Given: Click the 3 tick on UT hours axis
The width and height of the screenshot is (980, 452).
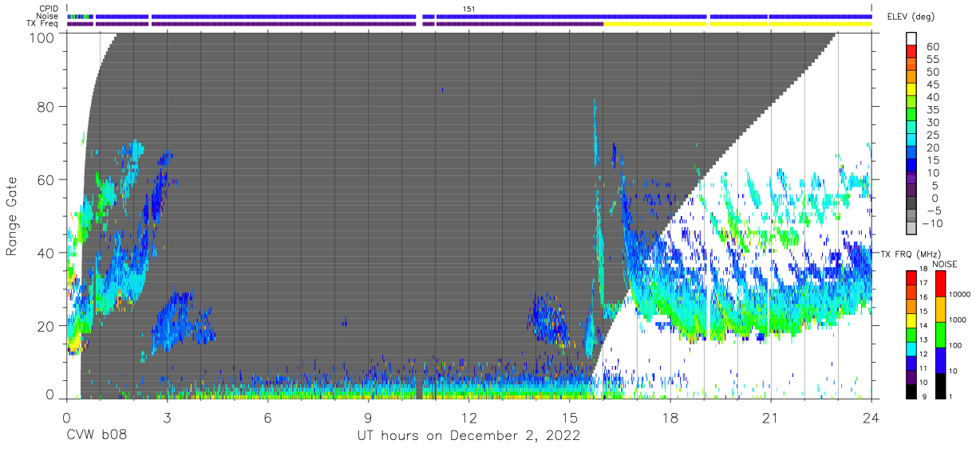Looking at the screenshot, I should [x=167, y=417].
